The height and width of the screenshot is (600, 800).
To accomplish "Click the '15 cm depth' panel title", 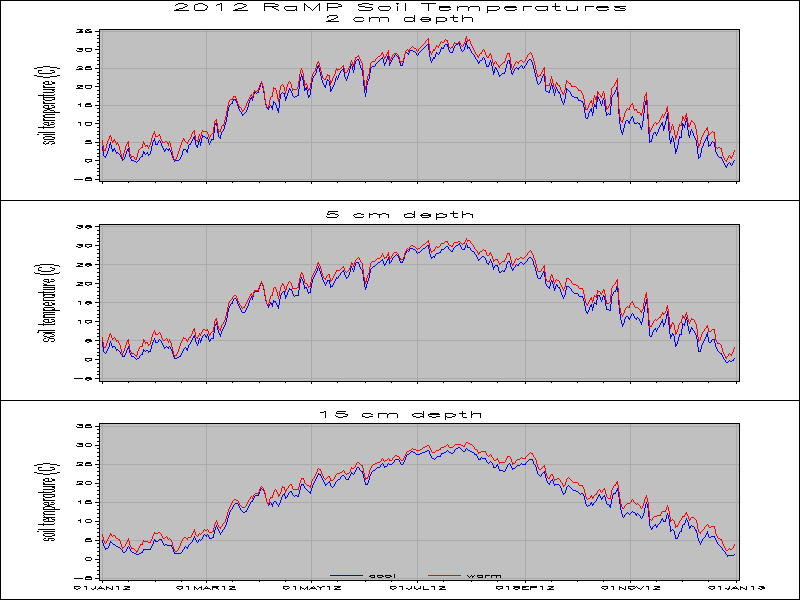I will coord(400,413).
